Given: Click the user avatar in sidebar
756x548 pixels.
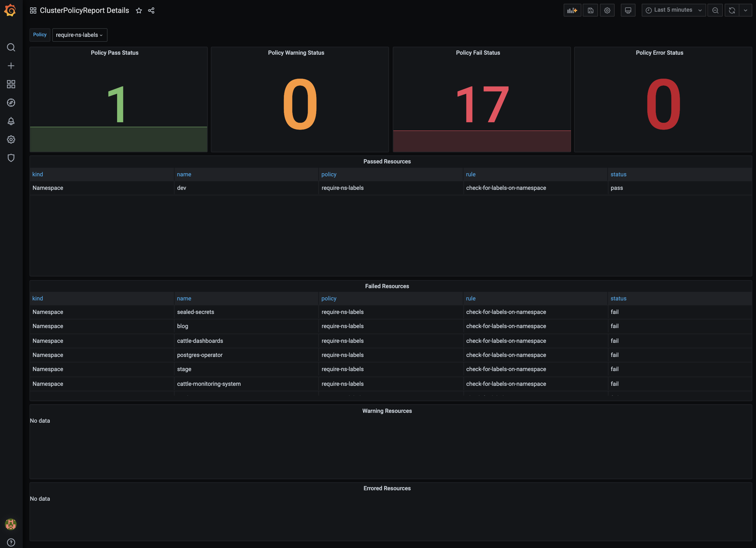Looking at the screenshot, I should (x=11, y=524).
